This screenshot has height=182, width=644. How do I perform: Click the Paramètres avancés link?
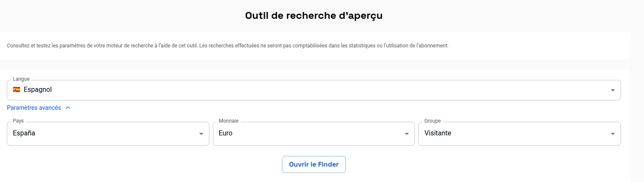[x=34, y=108]
